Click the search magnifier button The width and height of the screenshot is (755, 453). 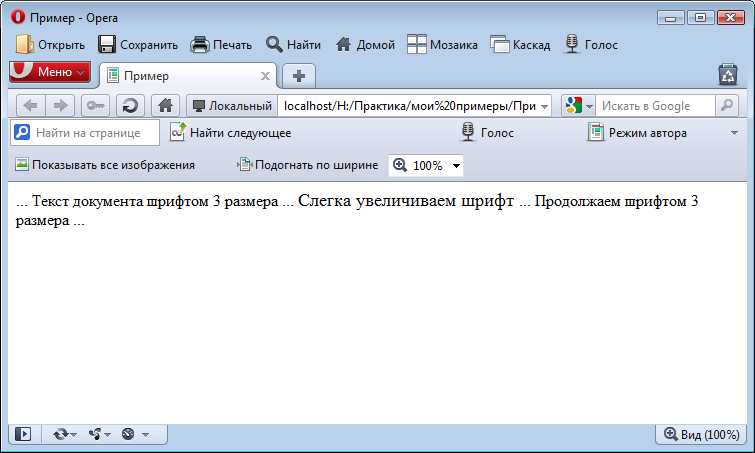click(727, 105)
